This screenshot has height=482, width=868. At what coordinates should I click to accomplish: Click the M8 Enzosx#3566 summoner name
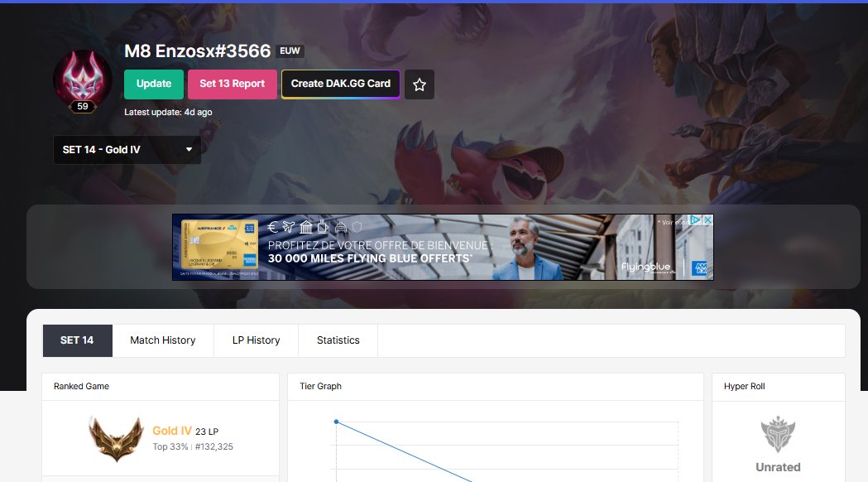click(x=197, y=51)
